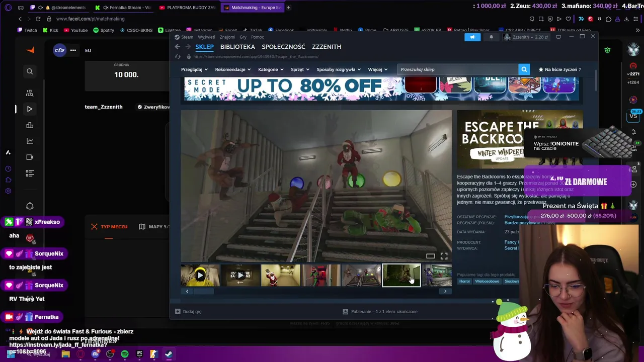Screen dimensions: 644x362
Task: Expand the Rekomendacje dropdown
Action: click(232, 69)
